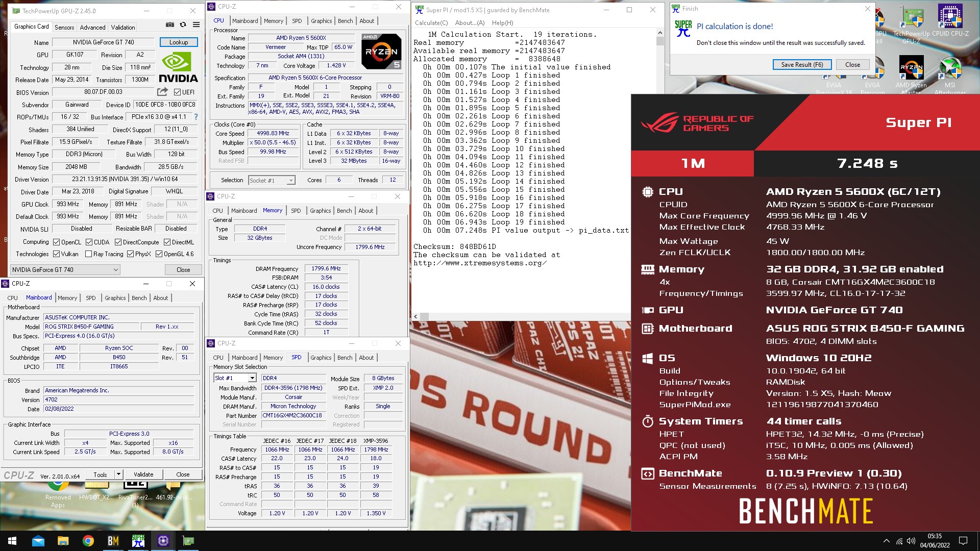Click the Checksum: 848BD61D line
This screenshot has width=980, height=551.
(455, 246)
